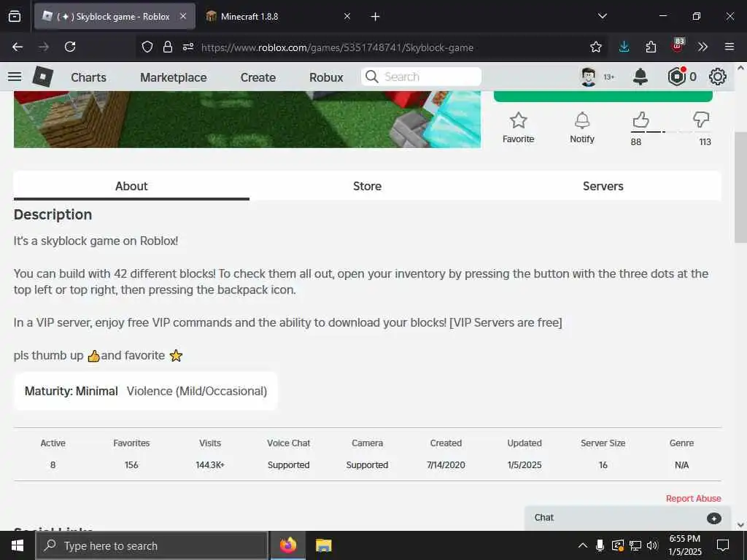
Task: Expand the Chat panel
Action: (627, 518)
